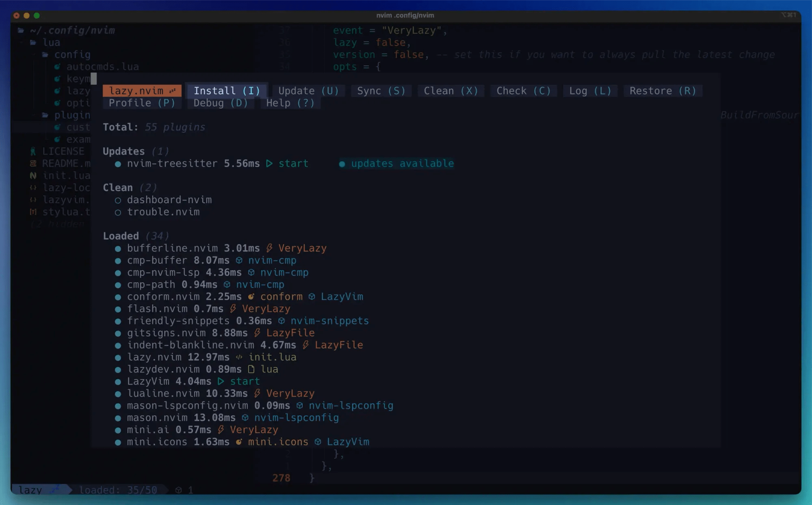The image size is (812, 505).
Task: Click the package icon in the status bar
Action: tap(179, 490)
